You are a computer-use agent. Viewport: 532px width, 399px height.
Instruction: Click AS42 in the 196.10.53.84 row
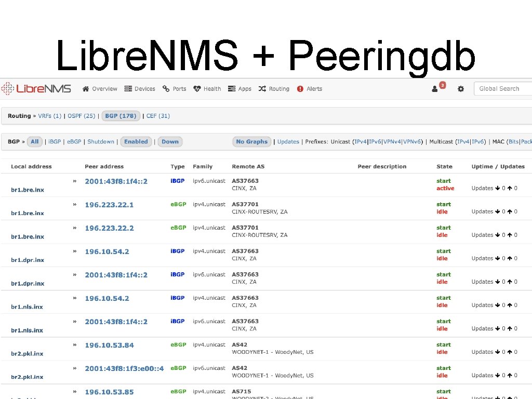click(240, 345)
